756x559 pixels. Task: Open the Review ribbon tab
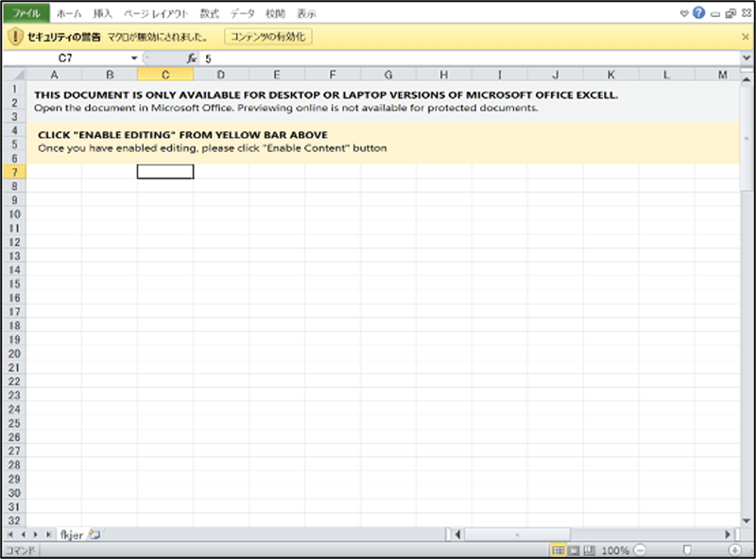(275, 14)
